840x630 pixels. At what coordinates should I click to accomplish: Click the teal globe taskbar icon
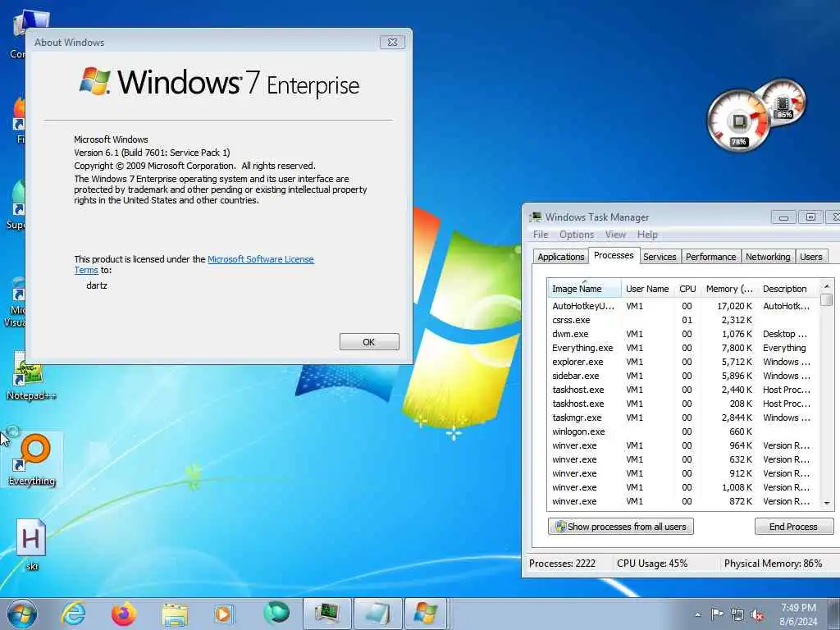click(276, 613)
